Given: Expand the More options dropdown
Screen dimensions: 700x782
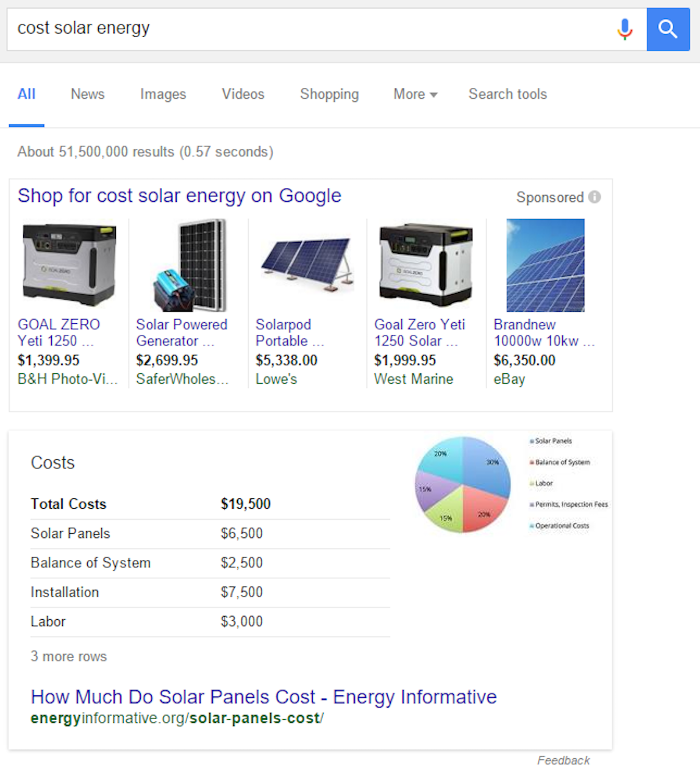Looking at the screenshot, I should pyautogui.click(x=415, y=95).
